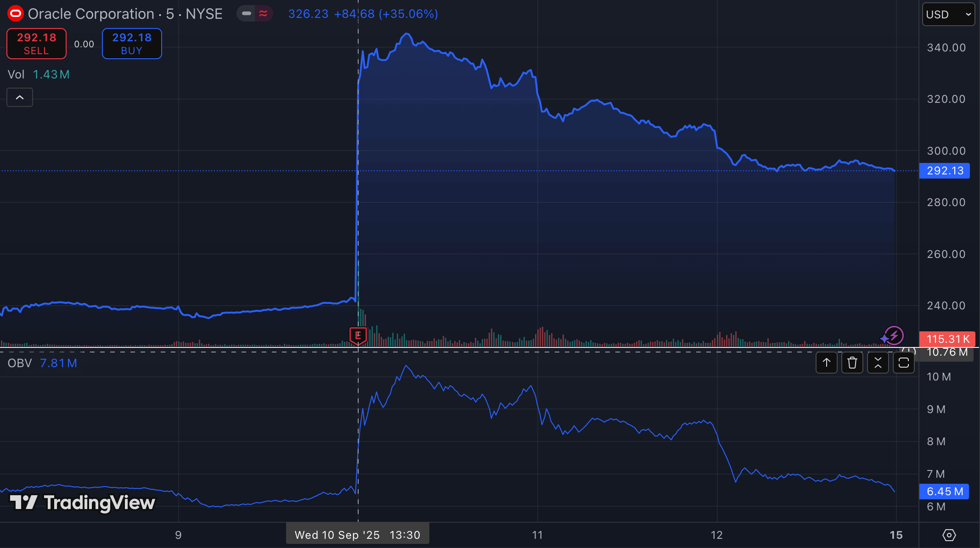Click the date label 9 on time axis

[178, 535]
